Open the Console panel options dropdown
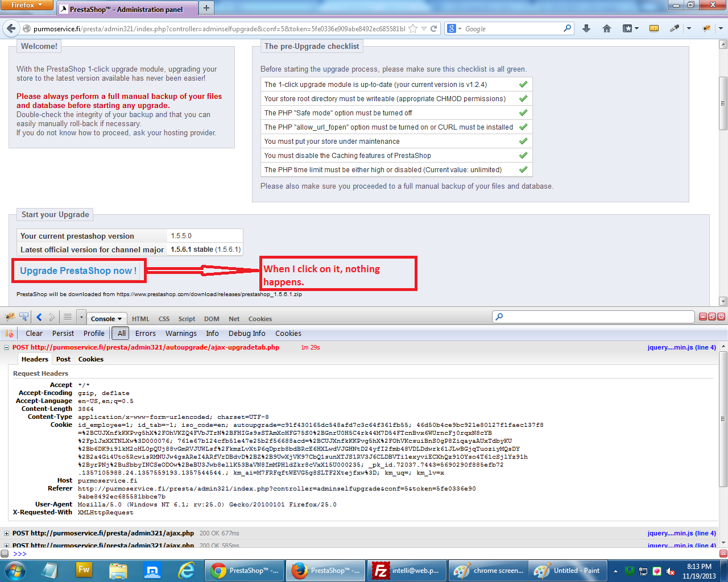Image resolution: width=728 pixels, height=582 pixels. tap(119, 319)
